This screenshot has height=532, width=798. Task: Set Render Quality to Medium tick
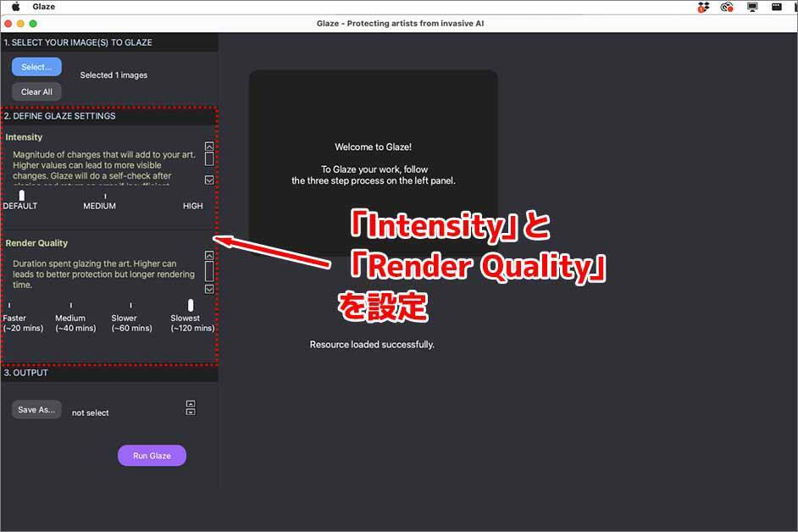pos(71,305)
